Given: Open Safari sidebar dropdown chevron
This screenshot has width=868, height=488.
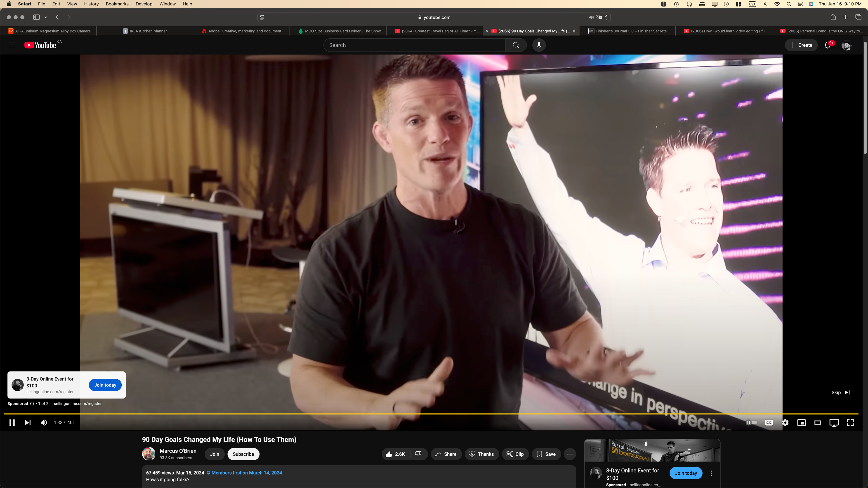Looking at the screenshot, I should coord(46,17).
